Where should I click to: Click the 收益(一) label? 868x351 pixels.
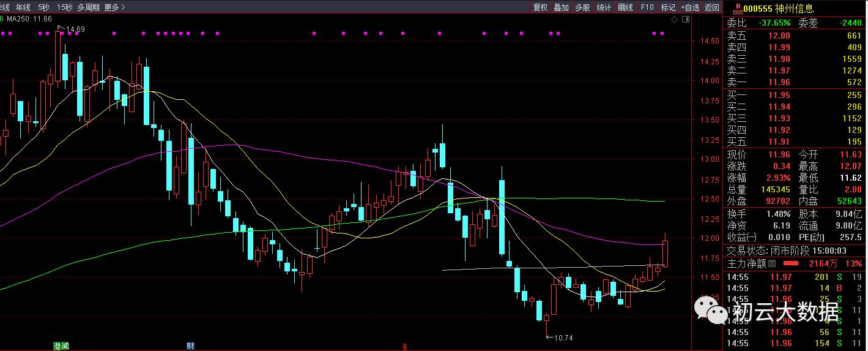pos(741,237)
